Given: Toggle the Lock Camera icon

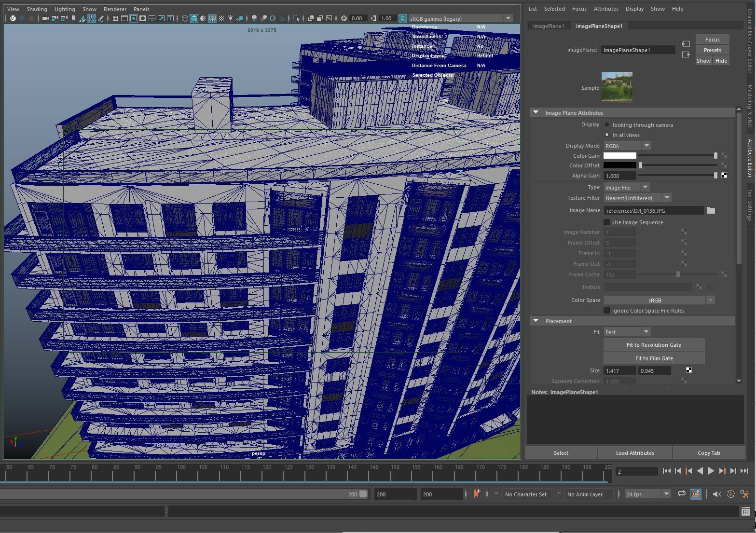Looking at the screenshot, I should (x=55, y=18).
